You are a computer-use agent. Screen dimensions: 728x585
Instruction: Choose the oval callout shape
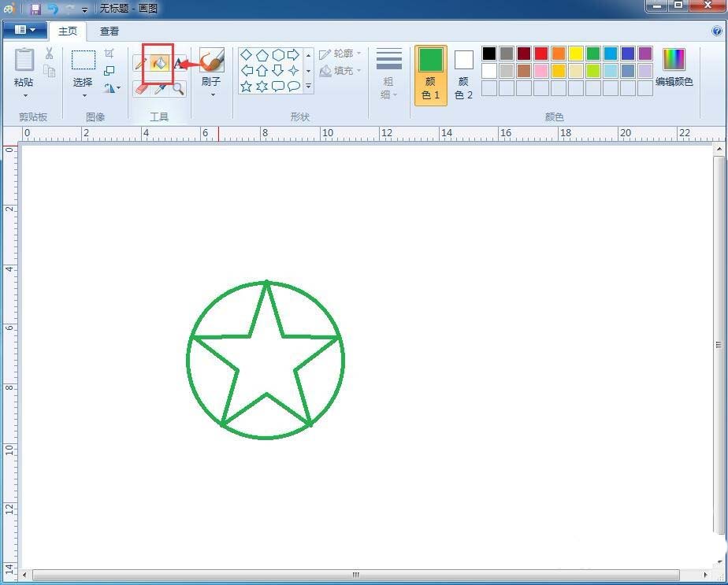(294, 87)
